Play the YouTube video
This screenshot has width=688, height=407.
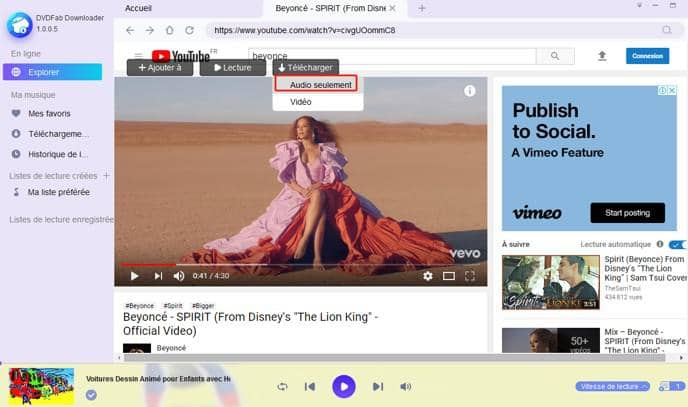[x=135, y=276]
